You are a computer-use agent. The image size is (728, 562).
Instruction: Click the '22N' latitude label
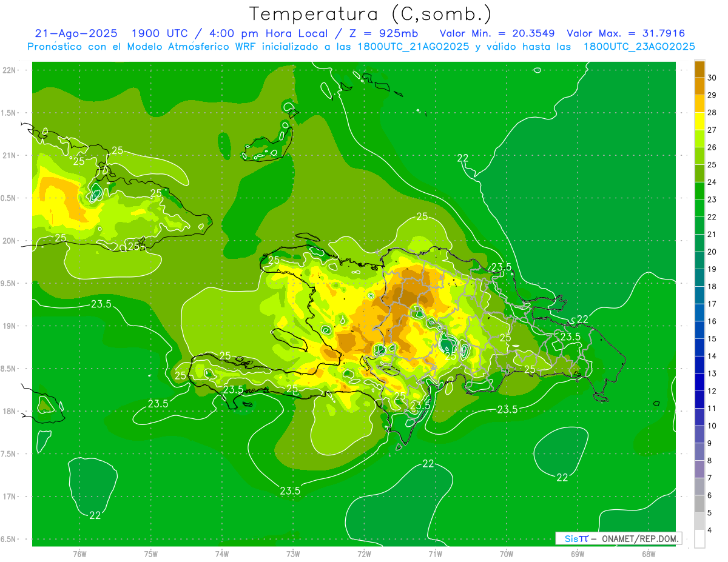tap(9, 70)
